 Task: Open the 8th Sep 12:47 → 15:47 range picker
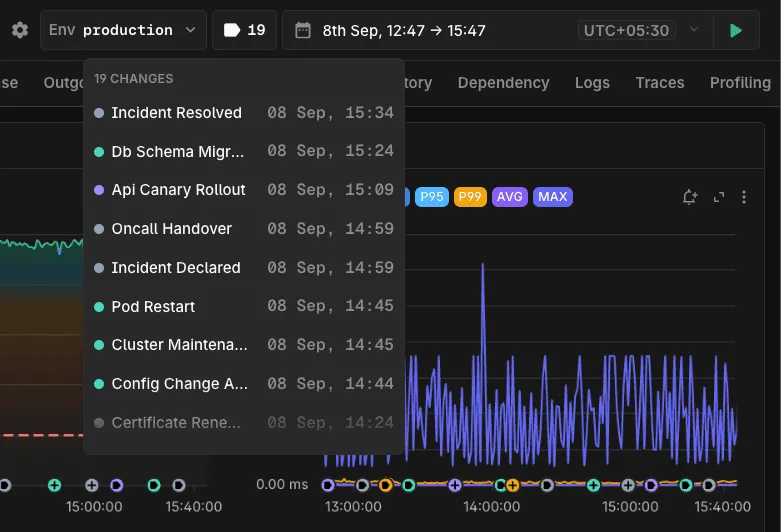(x=404, y=31)
